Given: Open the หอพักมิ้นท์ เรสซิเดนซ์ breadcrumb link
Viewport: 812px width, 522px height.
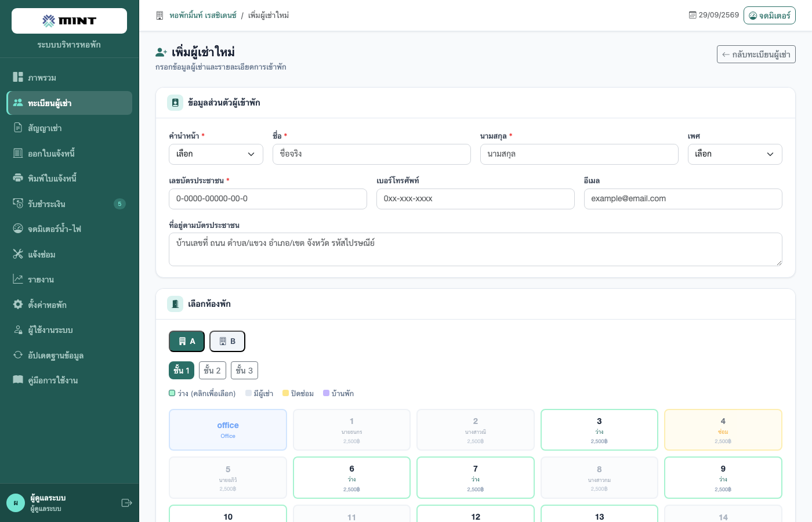Looking at the screenshot, I should pos(203,16).
